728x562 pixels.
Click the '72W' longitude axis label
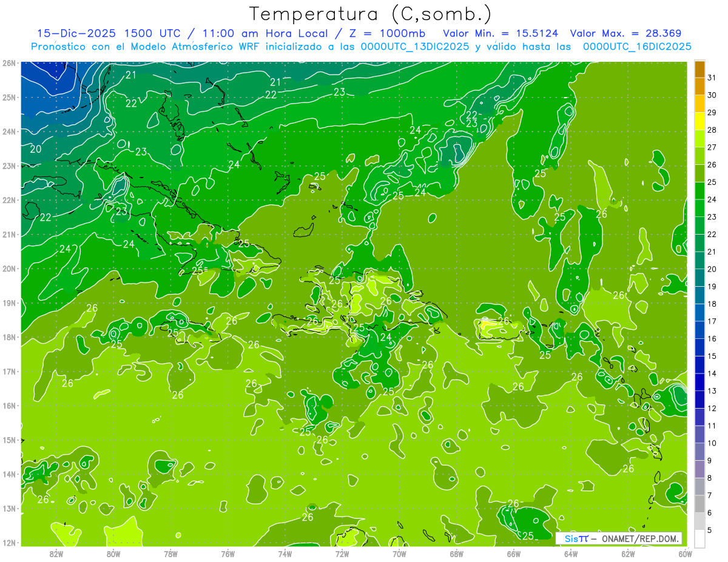coord(342,554)
